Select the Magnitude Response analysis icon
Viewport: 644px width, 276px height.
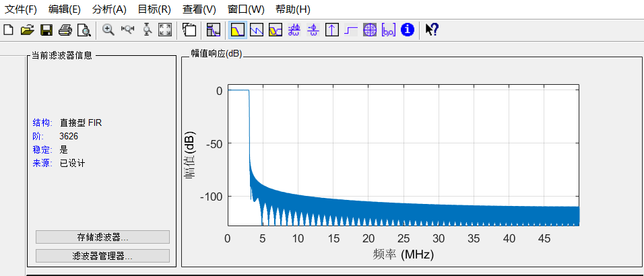(238, 30)
